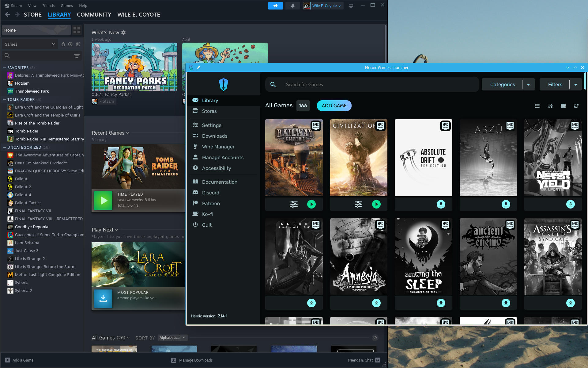Screen dimensions: 588x368
Task: Click the Steam announcements megaphone icon
Action: (x=275, y=6)
